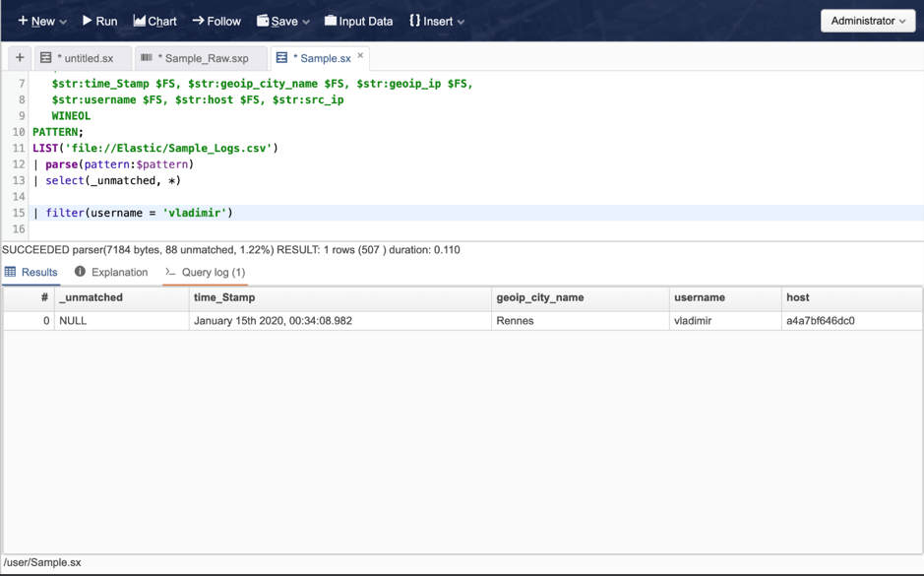Sort by time_Stamp column header
Image resolution: width=924 pixels, height=576 pixels.
point(224,297)
